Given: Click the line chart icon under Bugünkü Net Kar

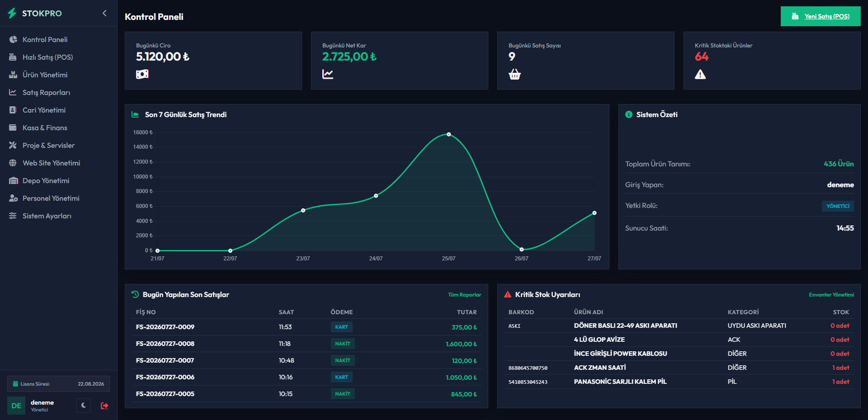Looking at the screenshot, I should [x=328, y=74].
